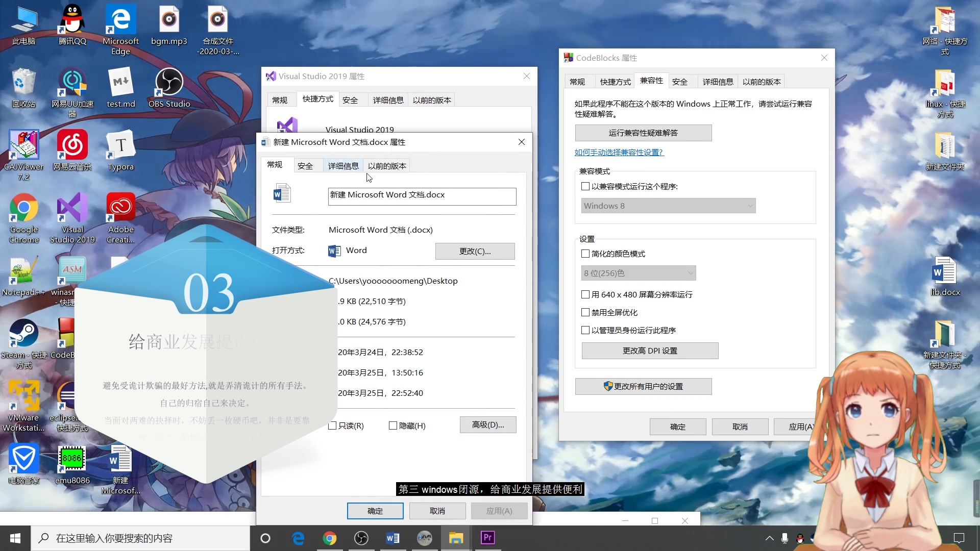This screenshot has height=551, width=980.
Task: Click 运行兼容性疑难解答 button
Action: click(x=643, y=133)
